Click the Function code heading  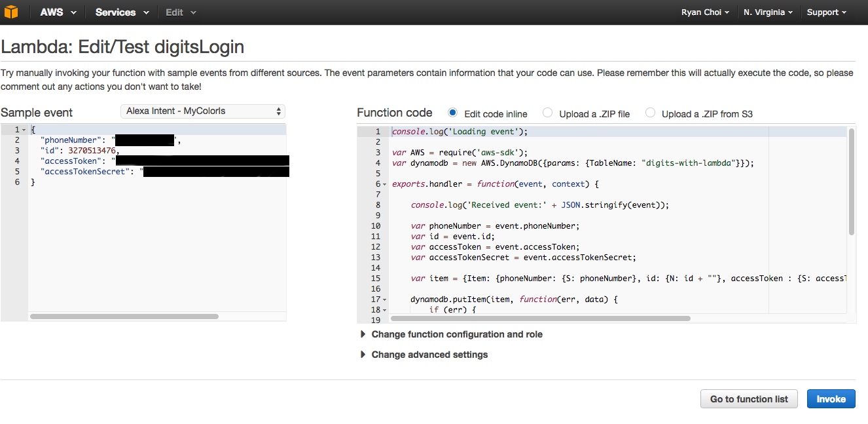coord(395,113)
